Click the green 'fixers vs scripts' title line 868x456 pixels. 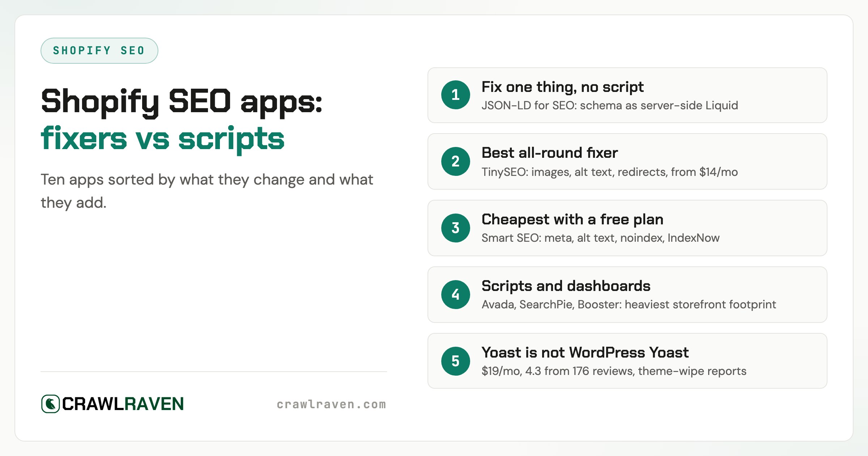[x=163, y=140]
